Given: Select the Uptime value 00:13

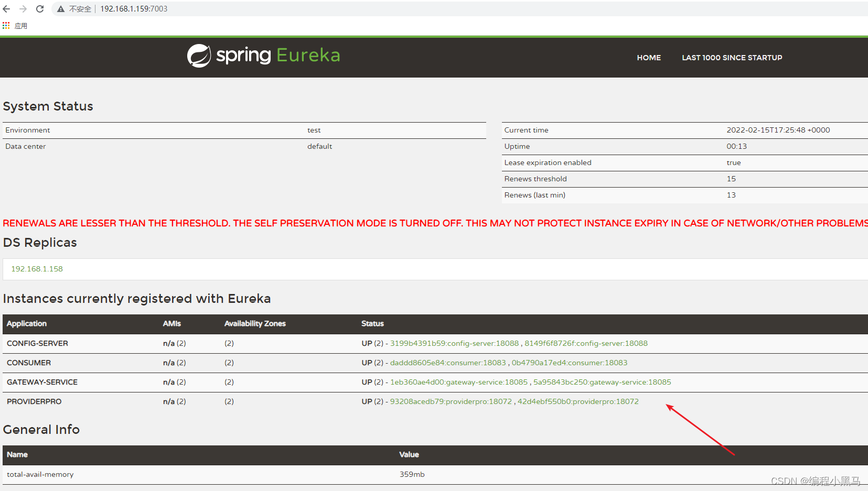Looking at the screenshot, I should (736, 146).
